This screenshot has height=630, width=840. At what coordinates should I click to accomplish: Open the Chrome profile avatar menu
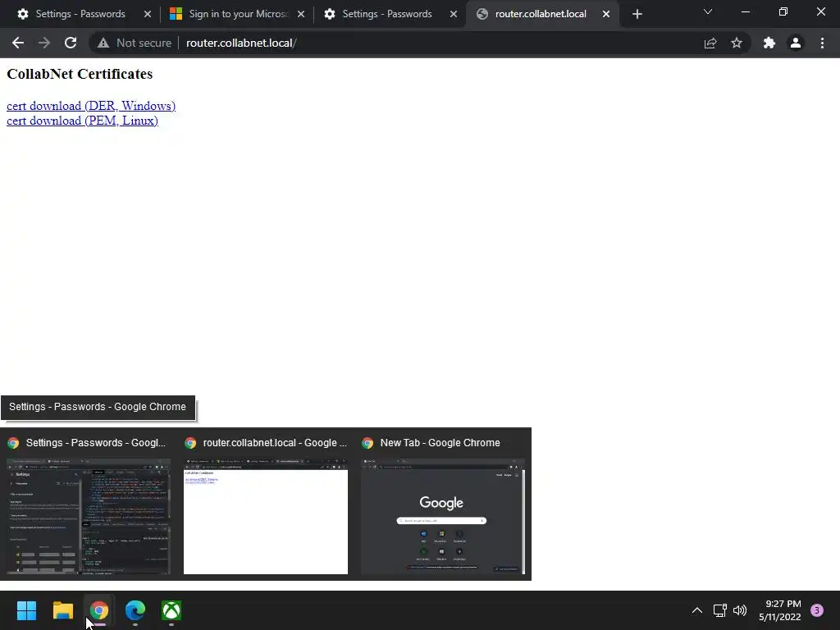pyautogui.click(x=796, y=43)
